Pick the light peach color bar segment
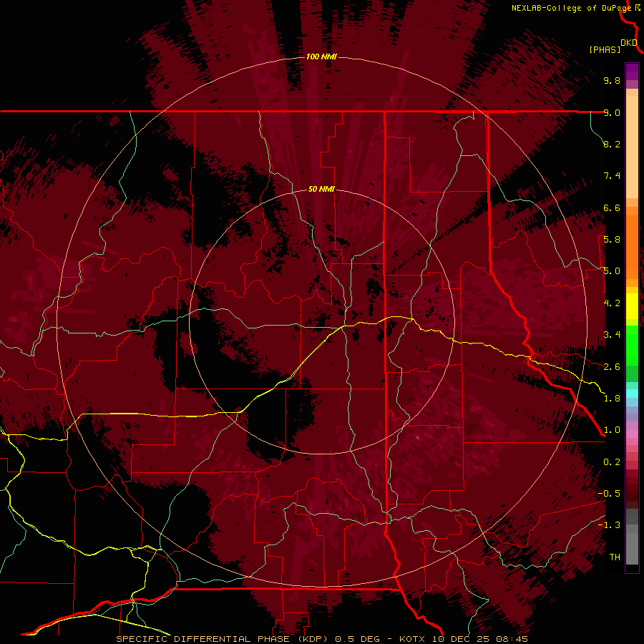644x644 pixels. coord(632,148)
